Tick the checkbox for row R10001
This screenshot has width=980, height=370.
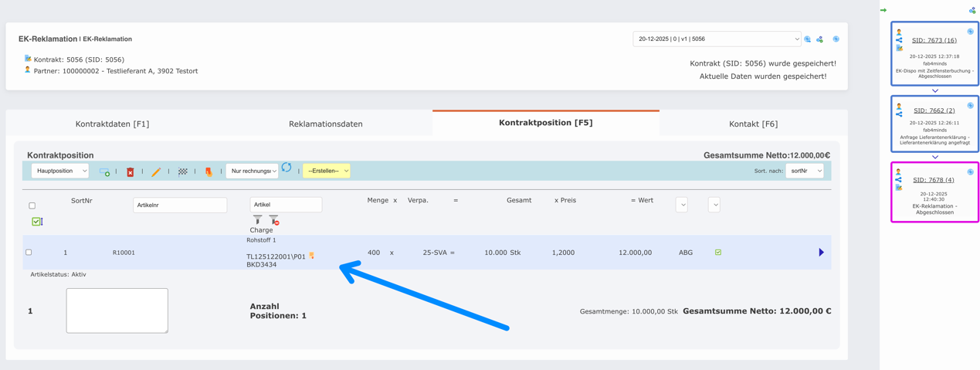[x=29, y=253]
